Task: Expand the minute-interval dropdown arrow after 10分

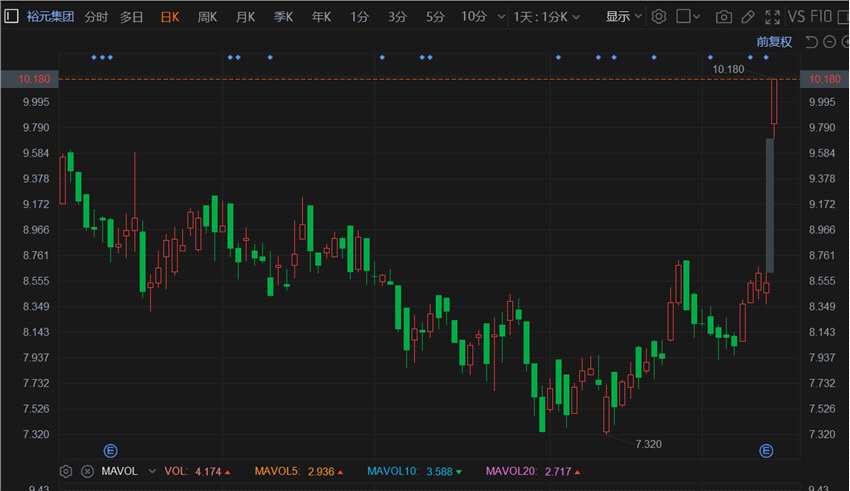Action: pos(501,17)
